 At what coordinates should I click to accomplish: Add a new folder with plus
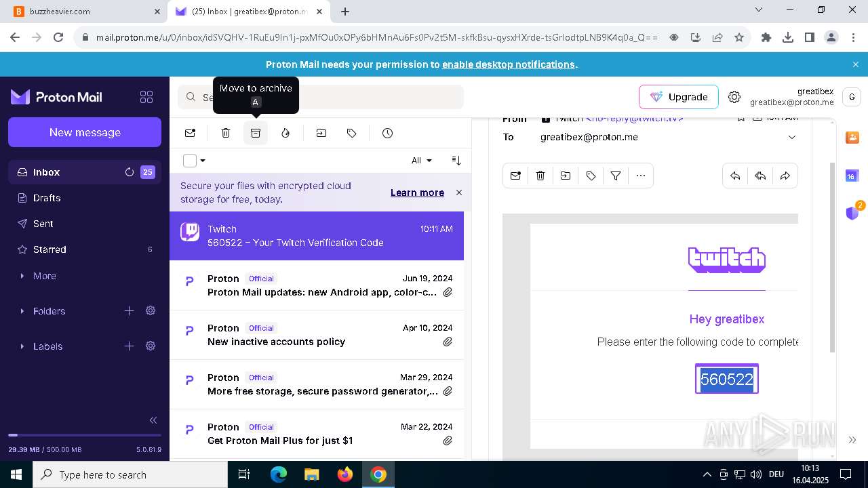click(x=129, y=310)
